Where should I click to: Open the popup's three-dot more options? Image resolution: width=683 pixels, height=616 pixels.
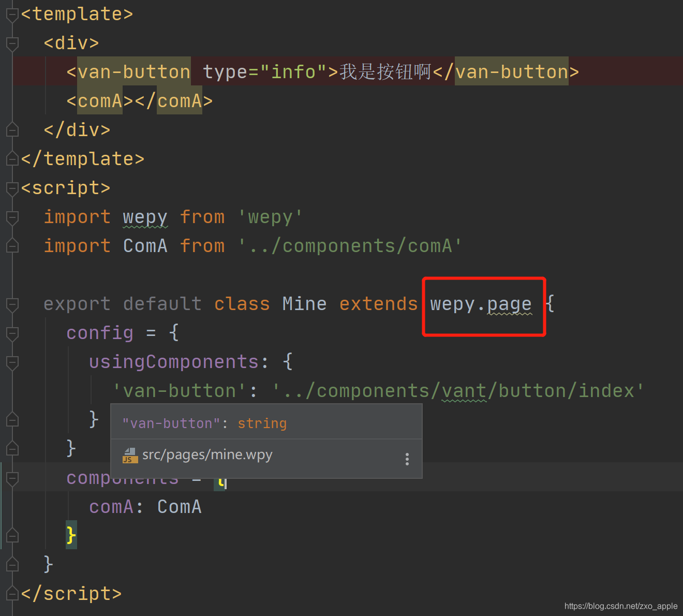point(407,459)
